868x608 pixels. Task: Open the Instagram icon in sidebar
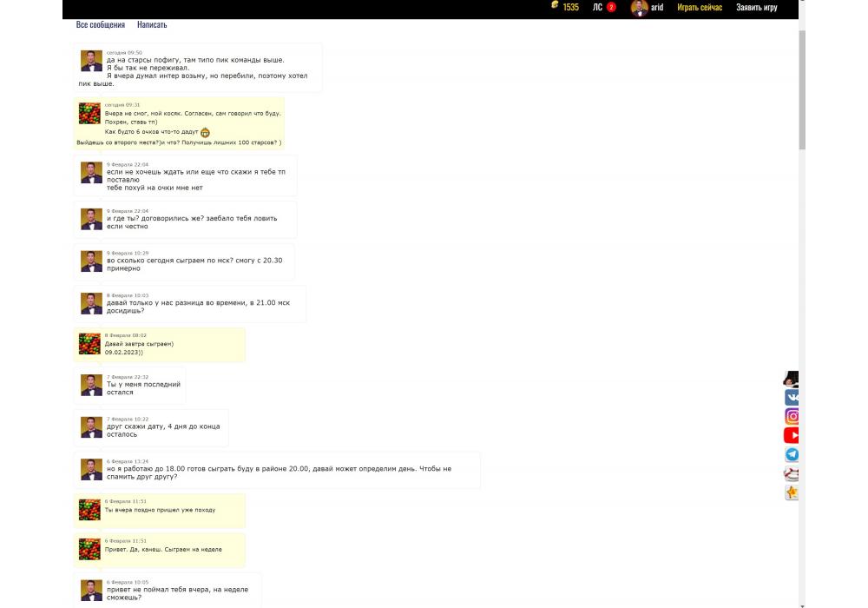tap(792, 416)
